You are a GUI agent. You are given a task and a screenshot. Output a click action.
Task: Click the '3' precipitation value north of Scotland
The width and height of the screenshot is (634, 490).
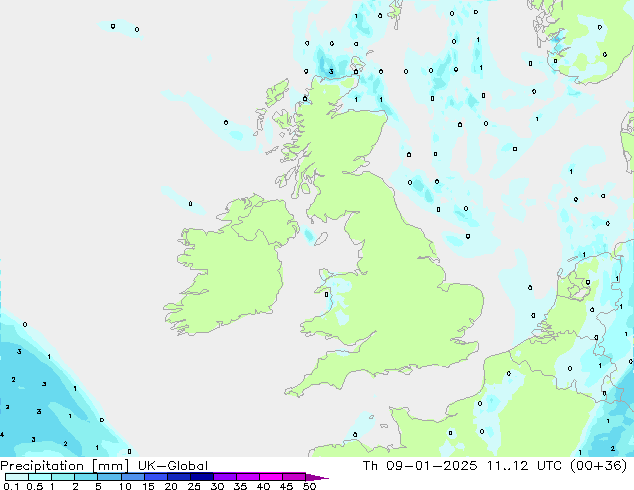click(x=331, y=72)
